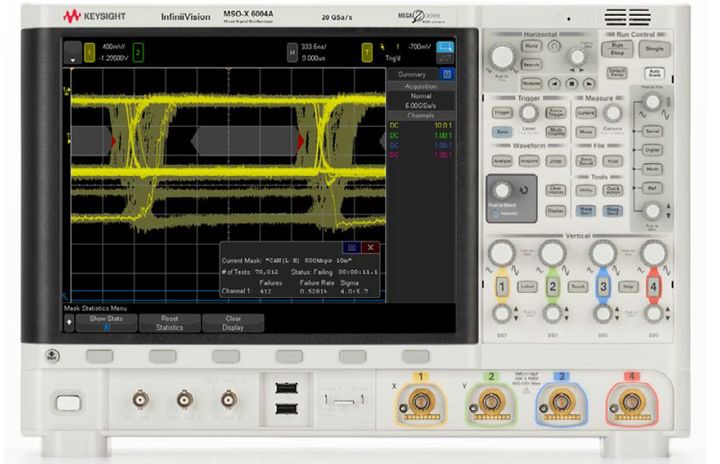The image size is (720, 464).
Task: Tap the yellow T trigger badge on screen
Action: click(x=367, y=52)
